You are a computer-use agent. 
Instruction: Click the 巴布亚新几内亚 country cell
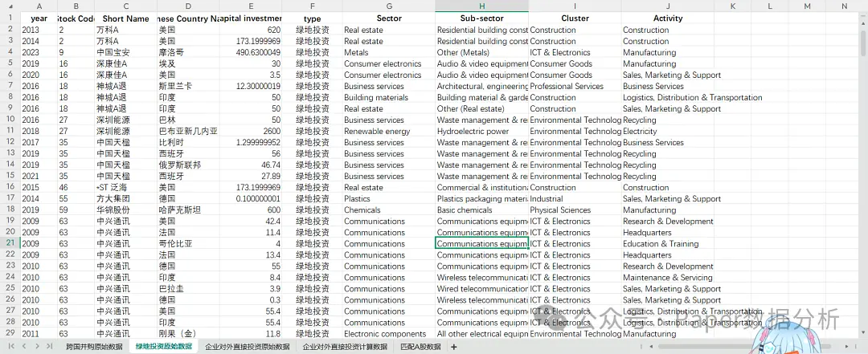[188, 131]
